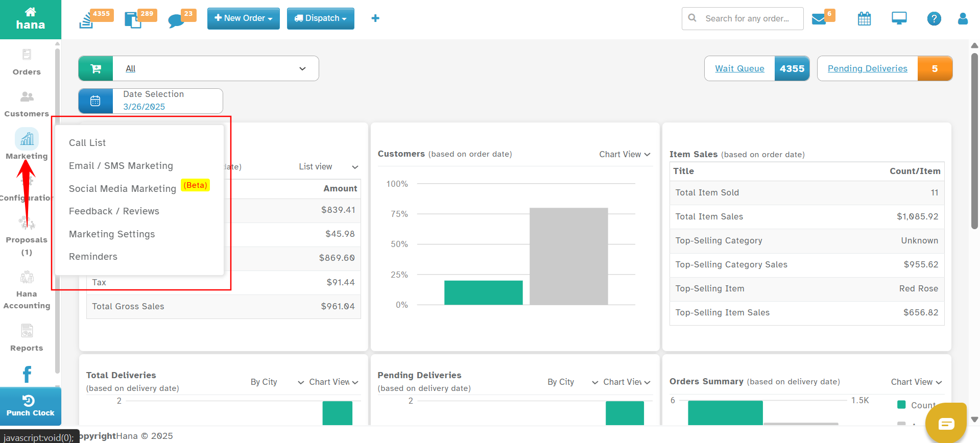Open Reports in the sidebar
The width and height of the screenshot is (980, 443).
click(x=27, y=338)
